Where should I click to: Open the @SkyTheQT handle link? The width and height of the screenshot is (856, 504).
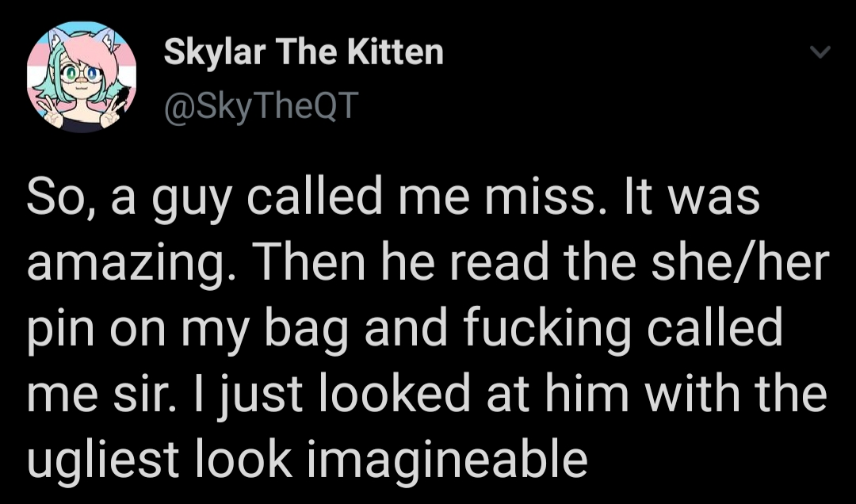(262, 105)
